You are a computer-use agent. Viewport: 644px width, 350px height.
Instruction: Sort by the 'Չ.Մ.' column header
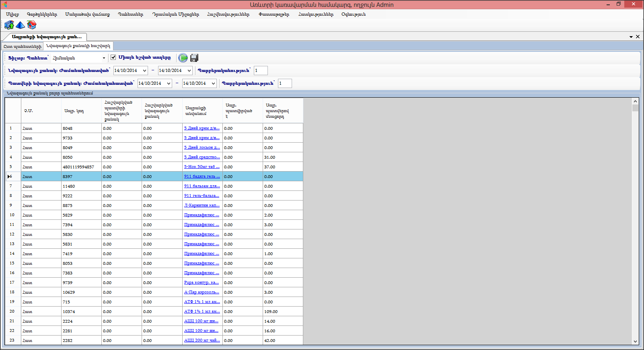[41, 111]
